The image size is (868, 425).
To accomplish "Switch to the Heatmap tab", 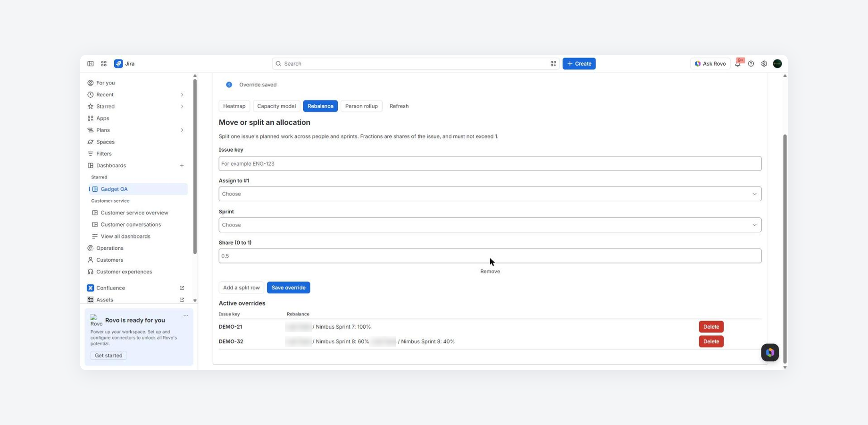I will click(x=234, y=106).
